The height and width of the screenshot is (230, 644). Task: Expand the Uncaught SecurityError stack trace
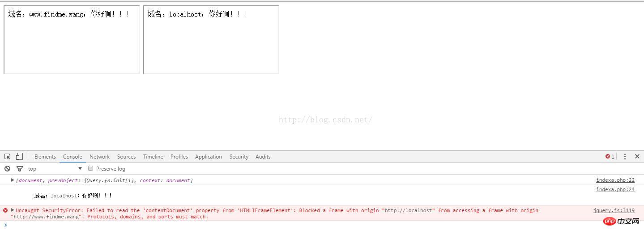pos(13,210)
